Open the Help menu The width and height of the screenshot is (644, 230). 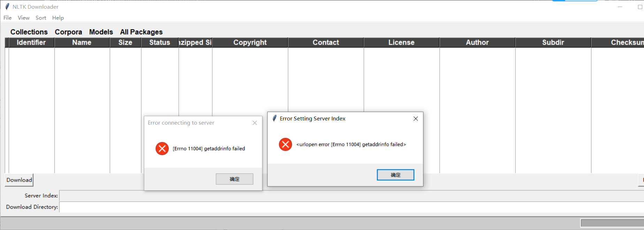pos(58,18)
